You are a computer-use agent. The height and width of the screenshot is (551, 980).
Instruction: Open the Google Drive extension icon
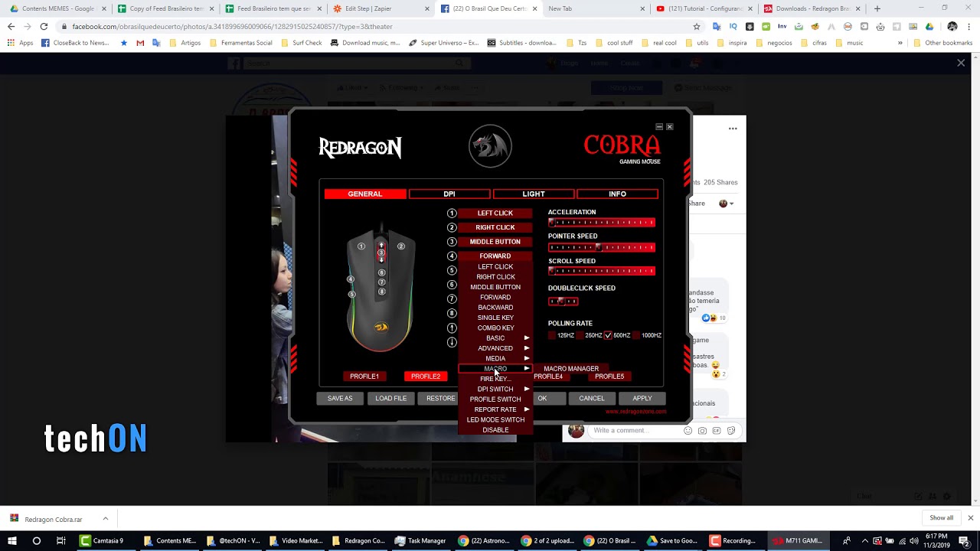(929, 26)
